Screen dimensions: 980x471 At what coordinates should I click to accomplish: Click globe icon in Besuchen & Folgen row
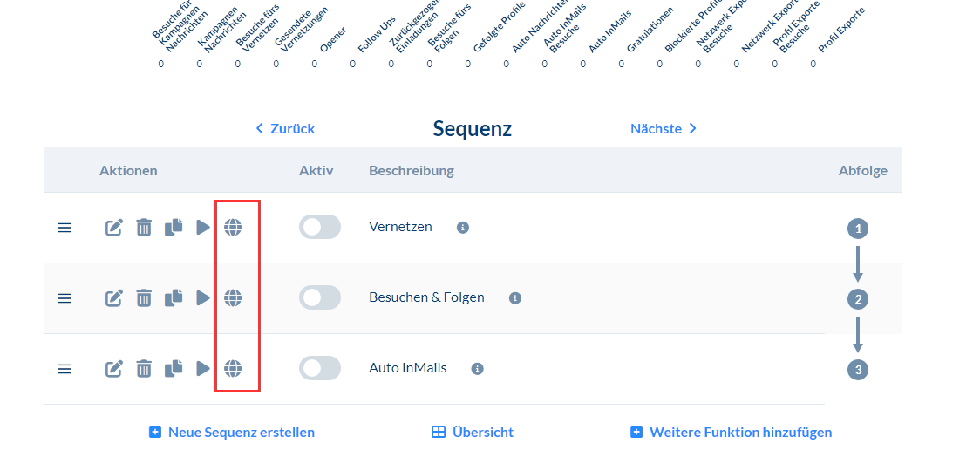point(233,298)
